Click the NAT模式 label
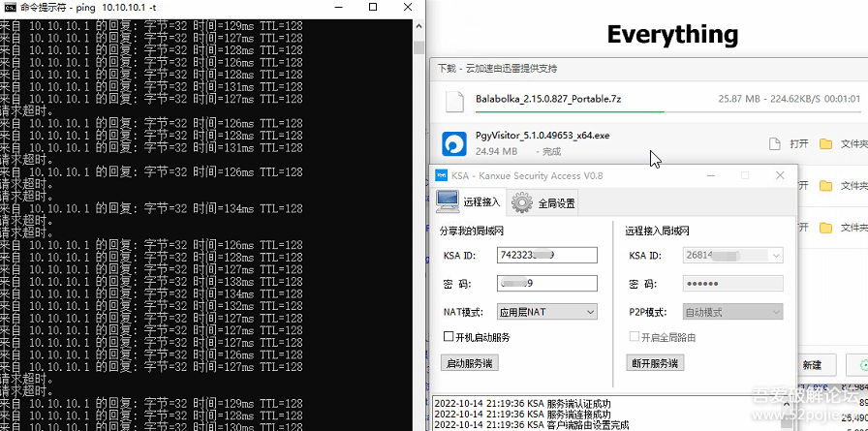Viewport: 868px width, 431px height. 463,312
